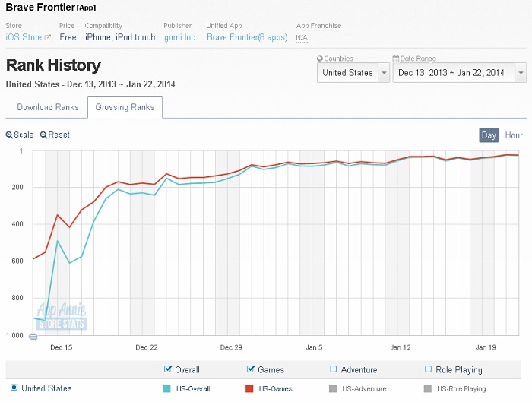532x402 pixels.
Task: Click the Jan 19 axis label
Action: pos(486,347)
